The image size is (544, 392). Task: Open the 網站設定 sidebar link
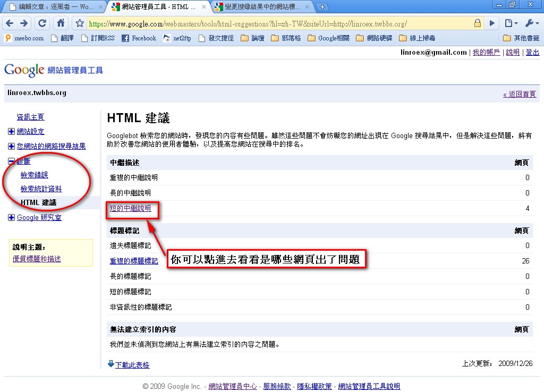[30, 132]
